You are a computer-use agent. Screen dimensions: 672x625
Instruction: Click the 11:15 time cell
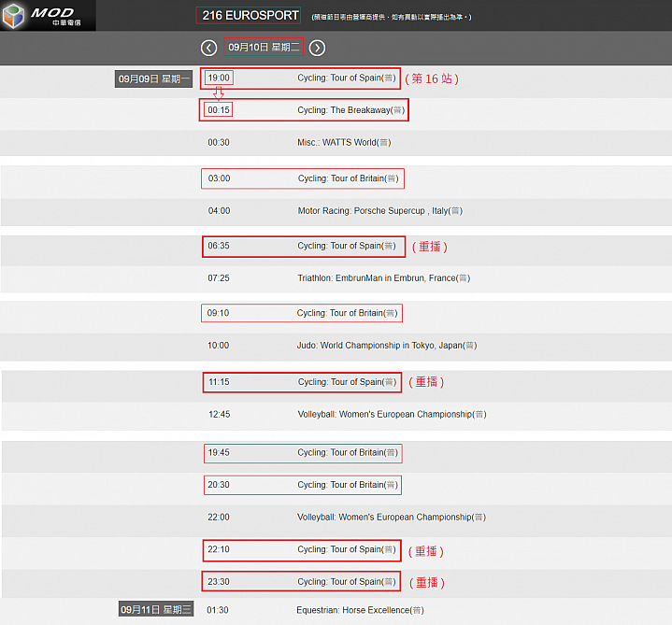[x=219, y=382]
